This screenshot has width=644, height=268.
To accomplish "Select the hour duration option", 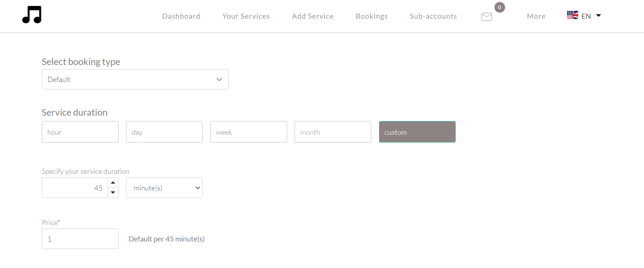I will tap(80, 132).
